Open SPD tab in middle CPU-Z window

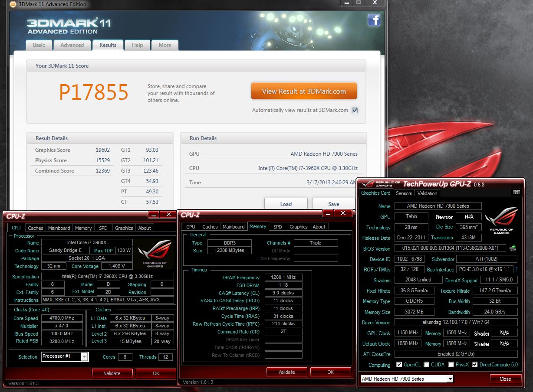point(278,227)
